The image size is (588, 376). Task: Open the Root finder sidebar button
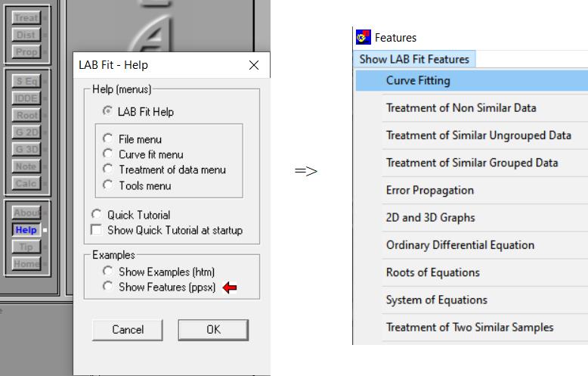[26, 115]
